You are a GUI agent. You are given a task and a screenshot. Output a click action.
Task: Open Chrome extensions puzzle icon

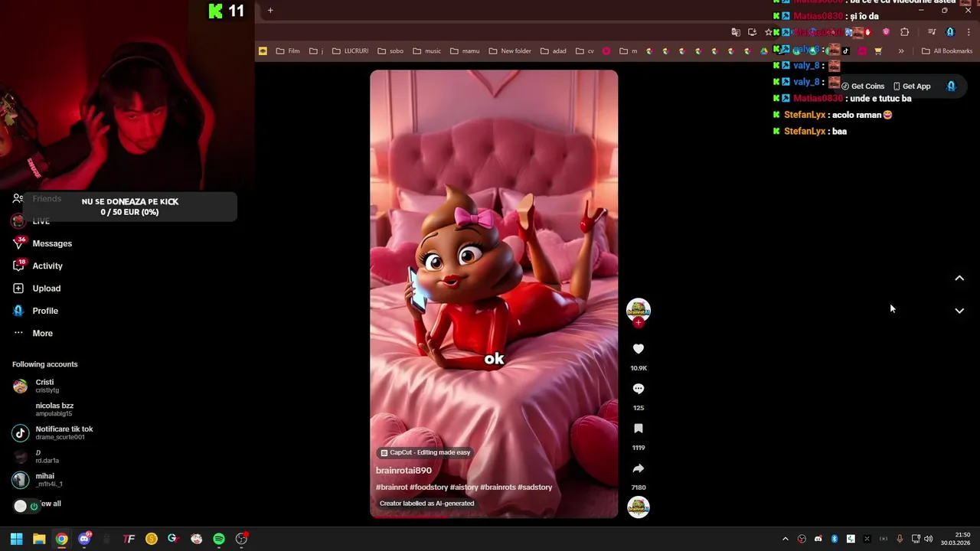tap(904, 32)
